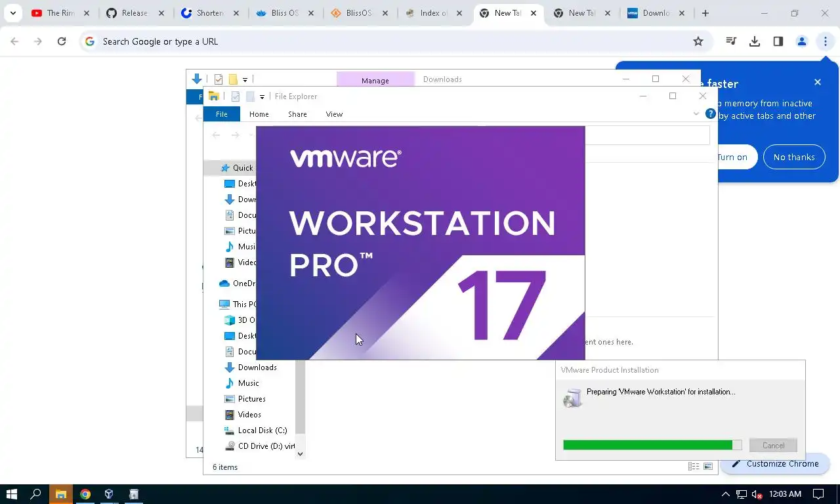Viewport: 840px width, 504px height.
Task: Open Downloads under This PC
Action: click(251, 367)
